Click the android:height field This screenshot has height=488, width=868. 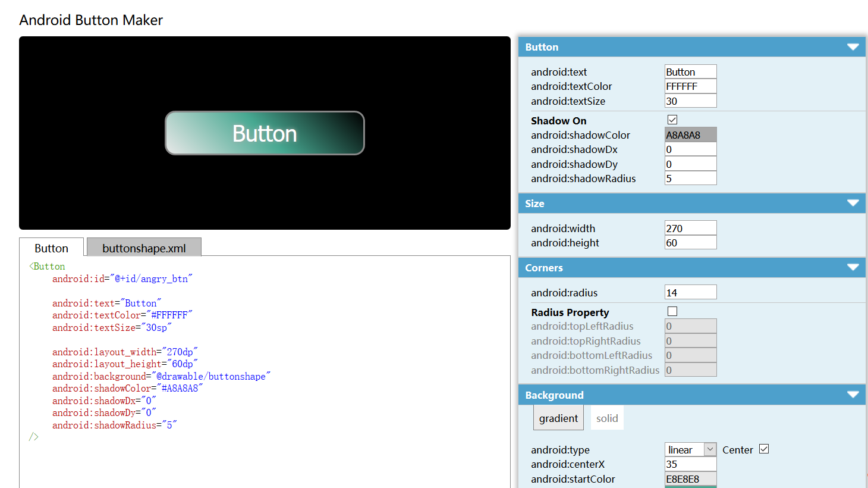coord(690,242)
